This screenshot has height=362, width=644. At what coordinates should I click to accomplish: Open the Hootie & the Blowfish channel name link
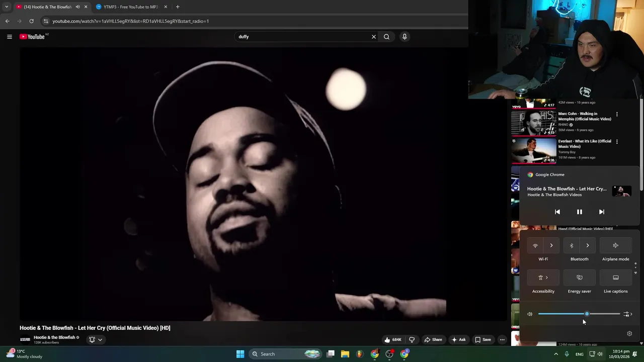[54, 337]
